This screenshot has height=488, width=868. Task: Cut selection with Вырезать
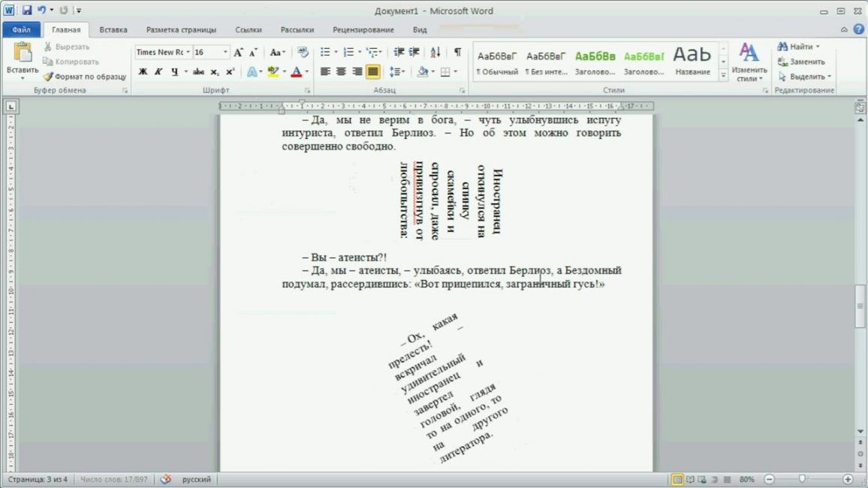click(66, 47)
